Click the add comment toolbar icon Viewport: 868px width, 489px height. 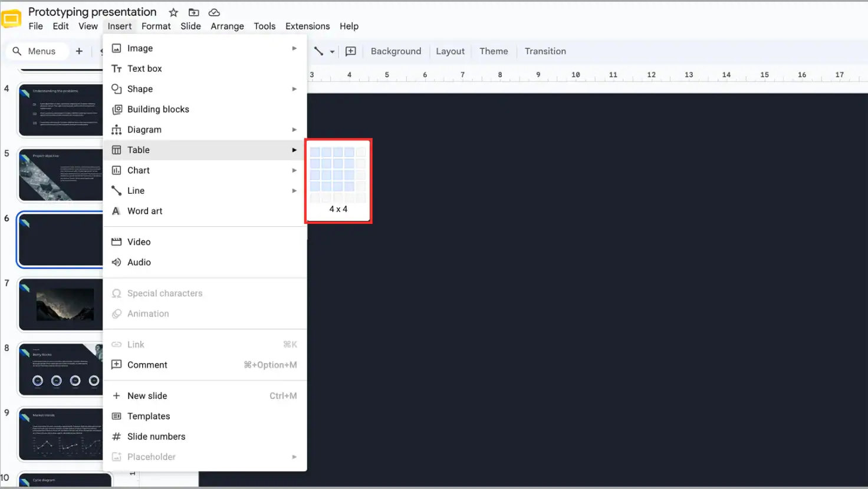coord(351,51)
